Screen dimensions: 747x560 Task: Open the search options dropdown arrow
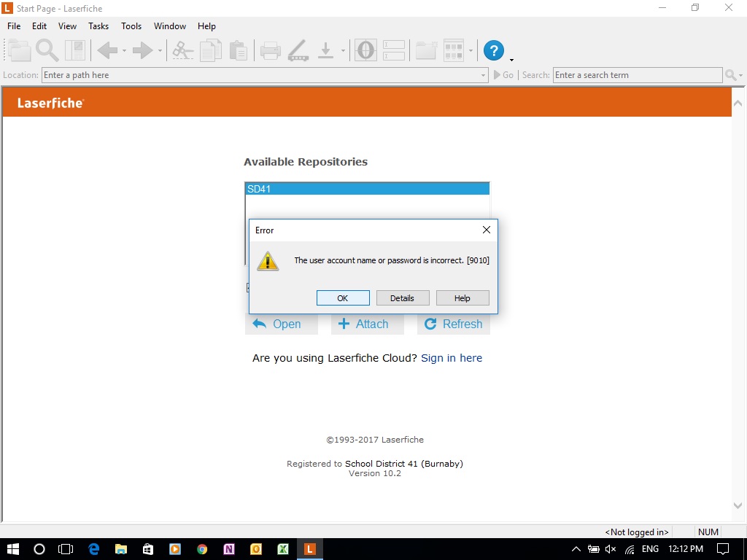pos(740,75)
